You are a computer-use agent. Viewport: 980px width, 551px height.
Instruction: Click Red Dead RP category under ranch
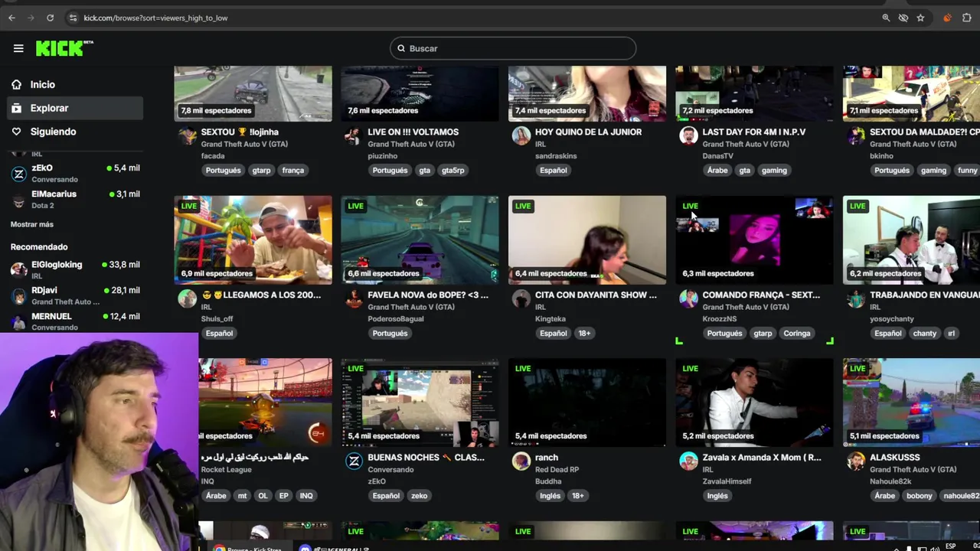pyautogui.click(x=557, y=469)
